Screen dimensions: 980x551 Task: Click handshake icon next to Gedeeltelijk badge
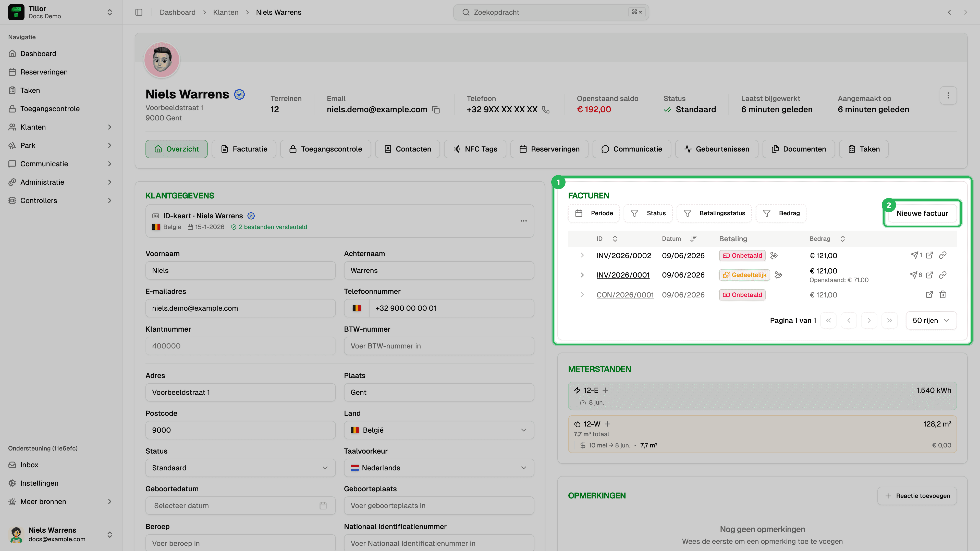click(x=778, y=275)
